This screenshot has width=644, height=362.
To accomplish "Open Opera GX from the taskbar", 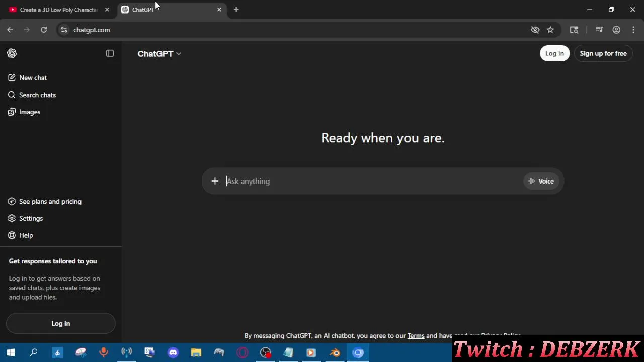I will pyautogui.click(x=242, y=352).
